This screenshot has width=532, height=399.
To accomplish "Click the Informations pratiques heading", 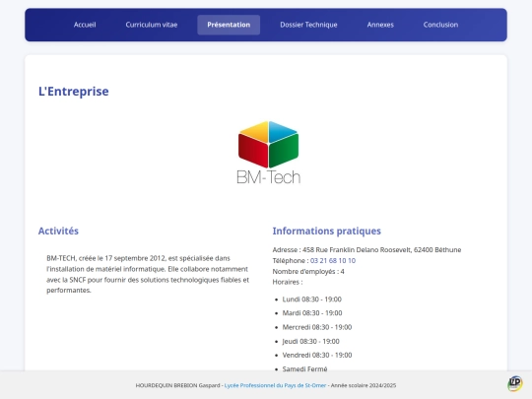I will [326, 231].
